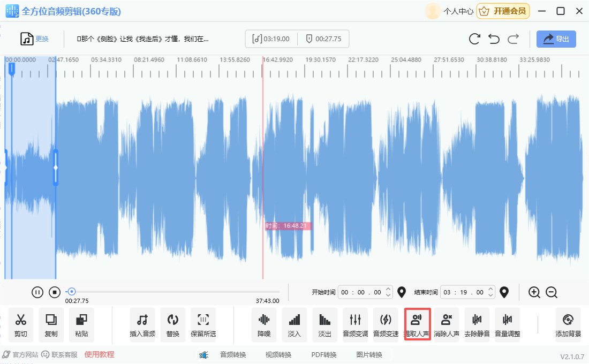Open Extract Vocals (提取人声) tool
Screen dimensions: 589x364
coord(417,324)
